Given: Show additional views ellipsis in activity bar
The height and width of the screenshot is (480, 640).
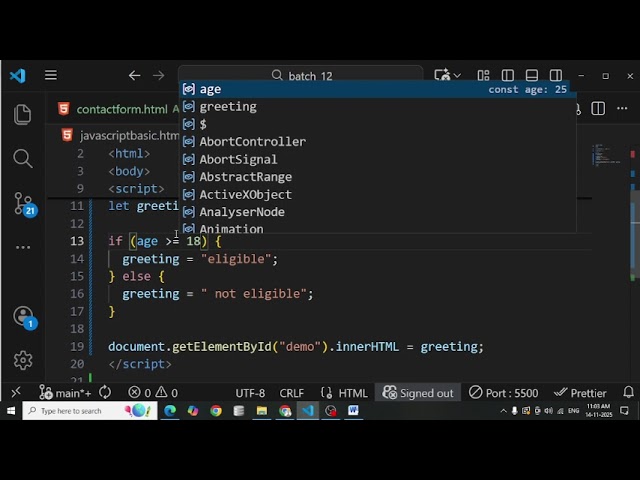Looking at the screenshot, I should pyautogui.click(x=23, y=247).
